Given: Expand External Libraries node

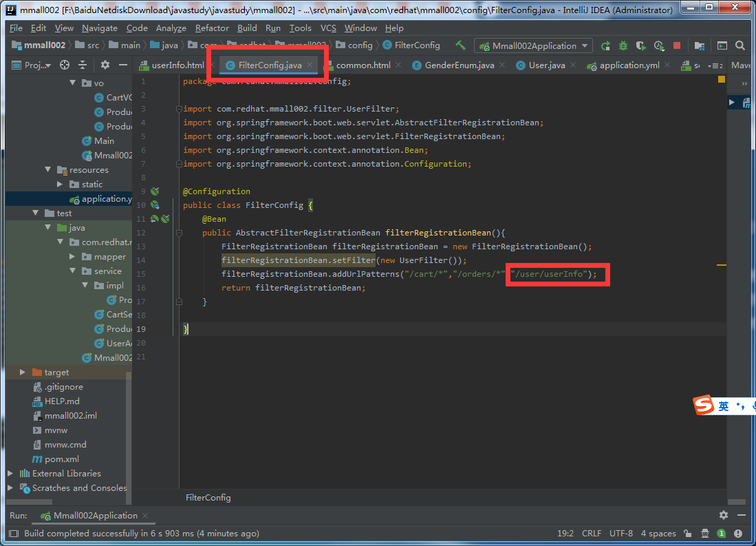Looking at the screenshot, I should [10, 473].
